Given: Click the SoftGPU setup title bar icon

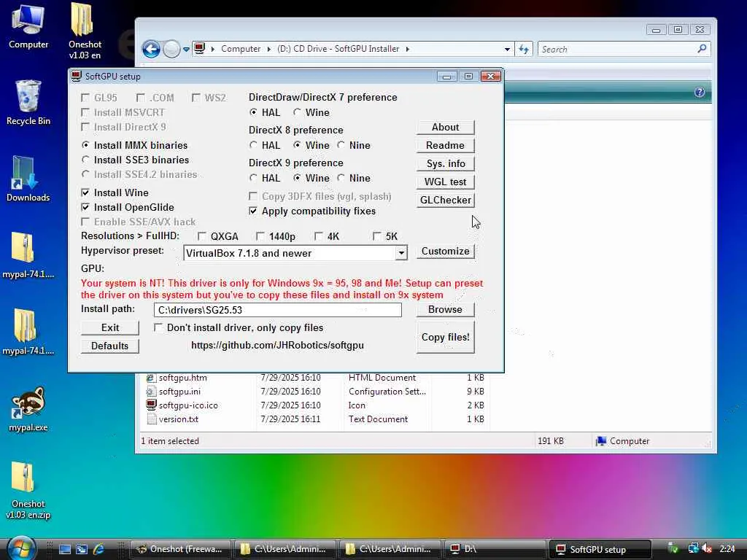Looking at the screenshot, I should click(x=76, y=76).
